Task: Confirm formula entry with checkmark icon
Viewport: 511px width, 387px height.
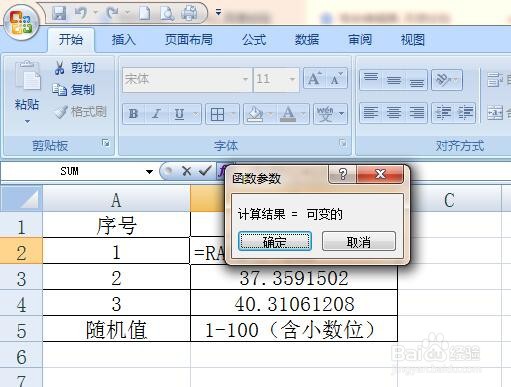Action: [x=205, y=171]
